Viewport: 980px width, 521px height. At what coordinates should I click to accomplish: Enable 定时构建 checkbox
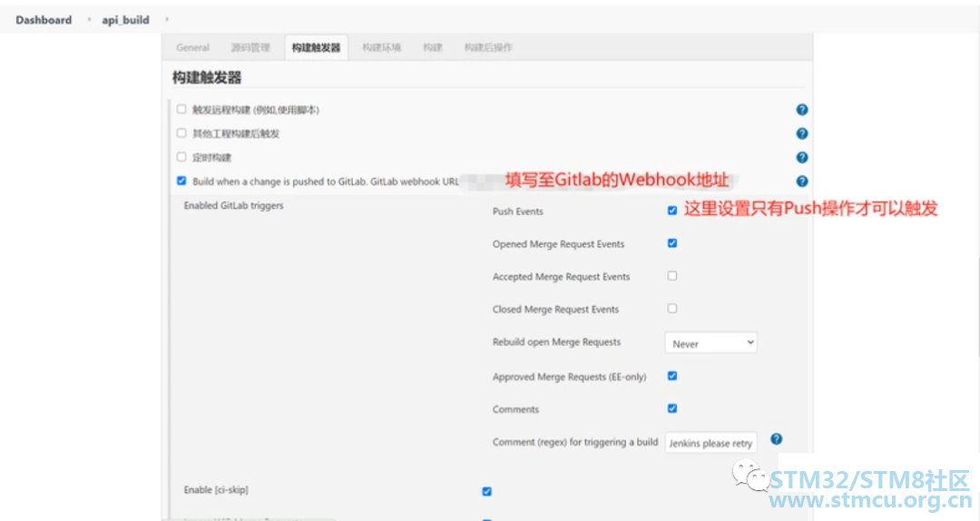coord(181,157)
